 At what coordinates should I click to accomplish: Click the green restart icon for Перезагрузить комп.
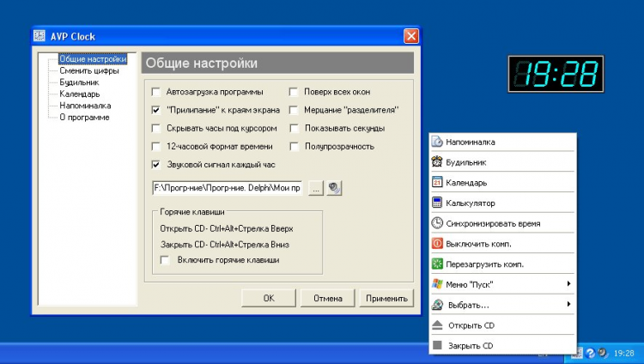click(x=437, y=264)
